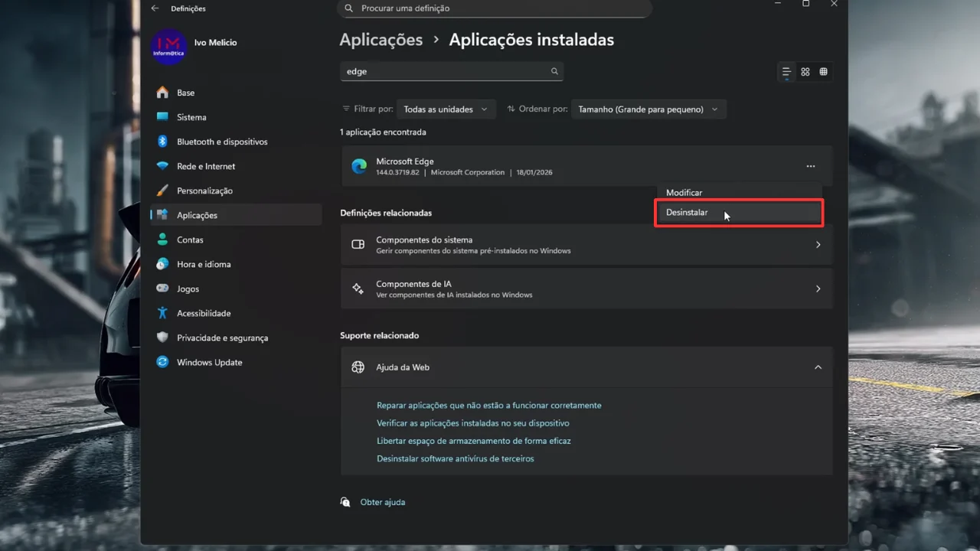Switch to grid view layout icon

(805, 72)
